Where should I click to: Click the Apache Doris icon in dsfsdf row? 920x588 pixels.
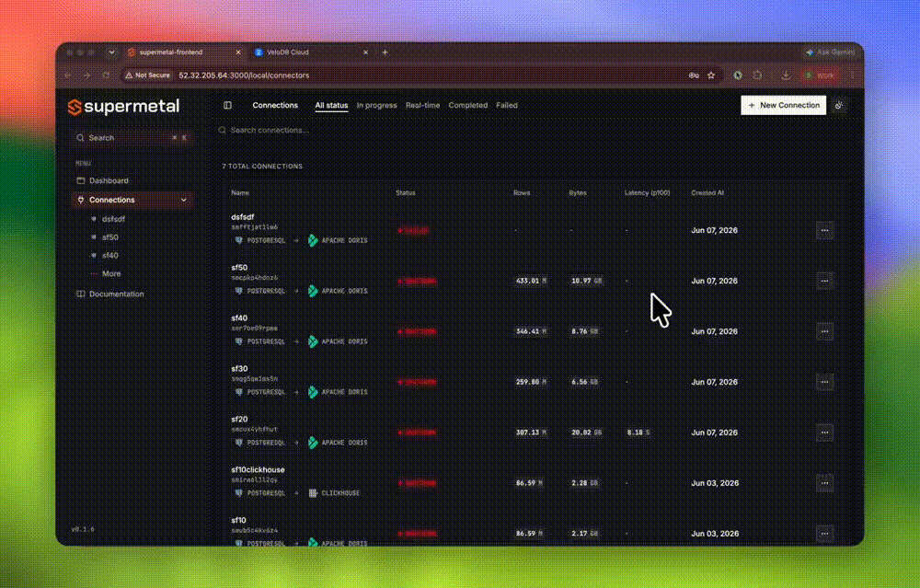click(x=313, y=240)
